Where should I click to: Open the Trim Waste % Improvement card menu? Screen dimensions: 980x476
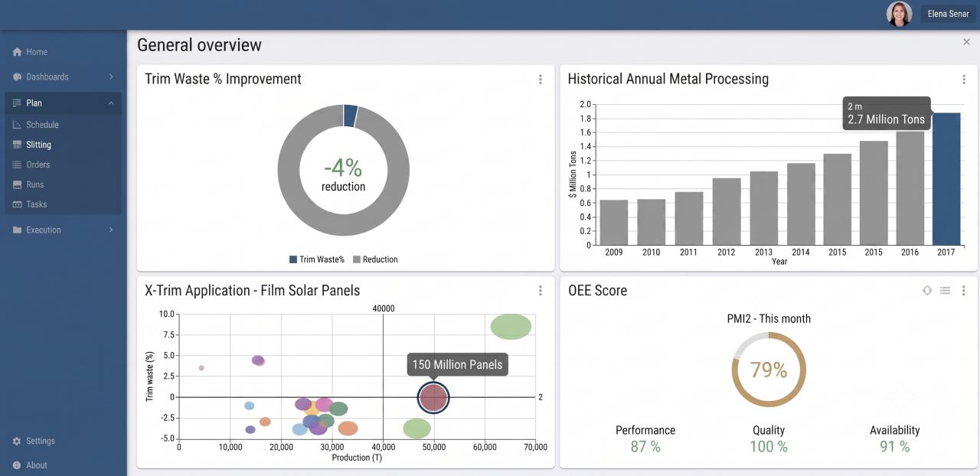pos(541,80)
